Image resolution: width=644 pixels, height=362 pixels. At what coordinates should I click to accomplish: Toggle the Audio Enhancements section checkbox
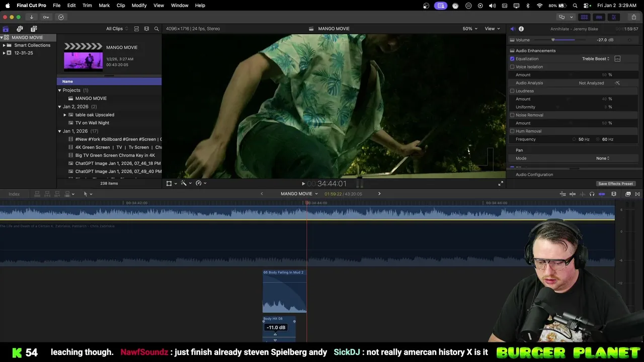pos(512,51)
